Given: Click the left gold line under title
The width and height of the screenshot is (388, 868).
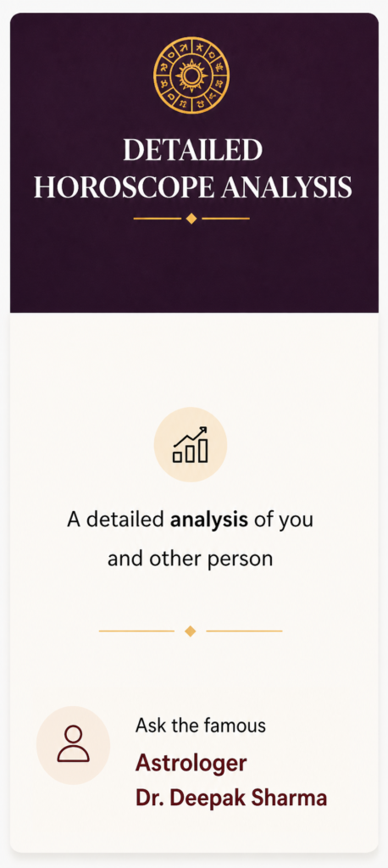Looking at the screenshot, I should (x=158, y=218).
